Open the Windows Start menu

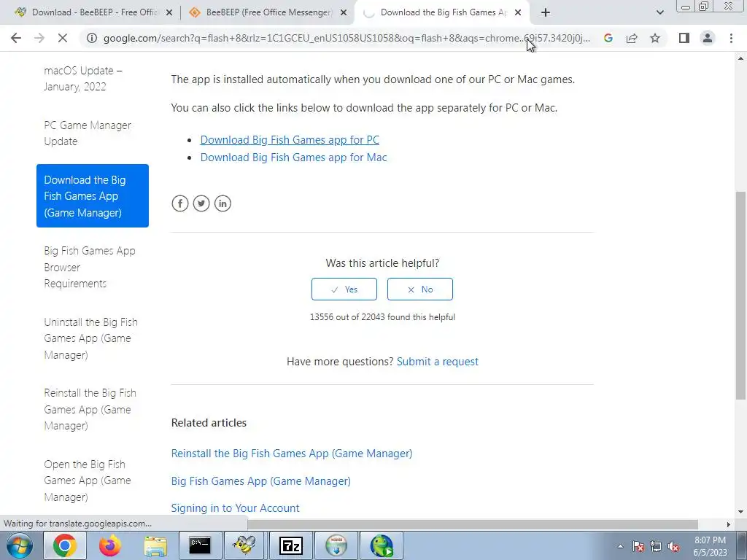pos(20,545)
